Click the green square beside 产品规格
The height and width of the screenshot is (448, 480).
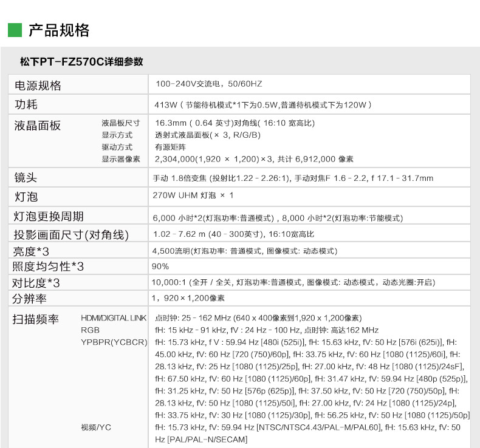15,30
